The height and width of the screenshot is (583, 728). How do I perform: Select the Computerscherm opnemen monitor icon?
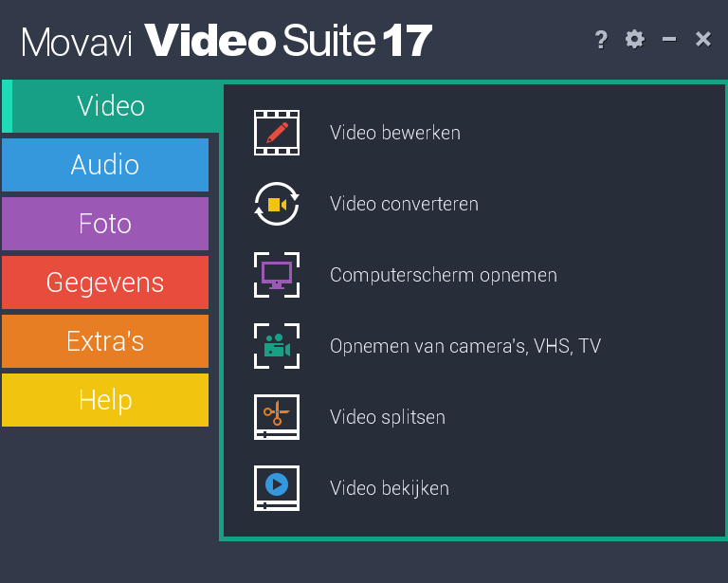(x=276, y=275)
